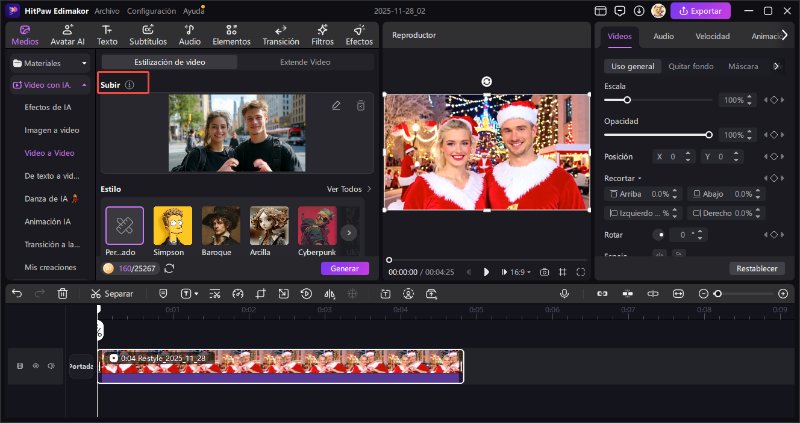The image size is (800, 423).
Task: Click Ver Todos styles link
Action: pos(349,189)
